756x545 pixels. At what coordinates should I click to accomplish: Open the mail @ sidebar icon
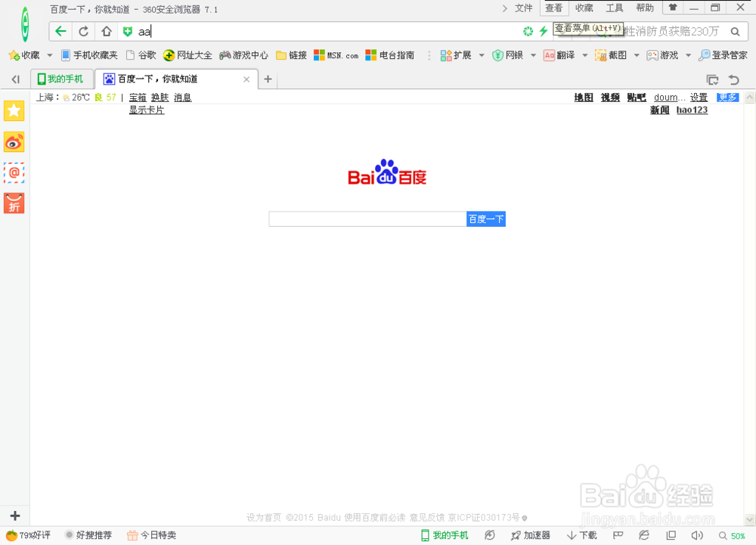coord(14,172)
